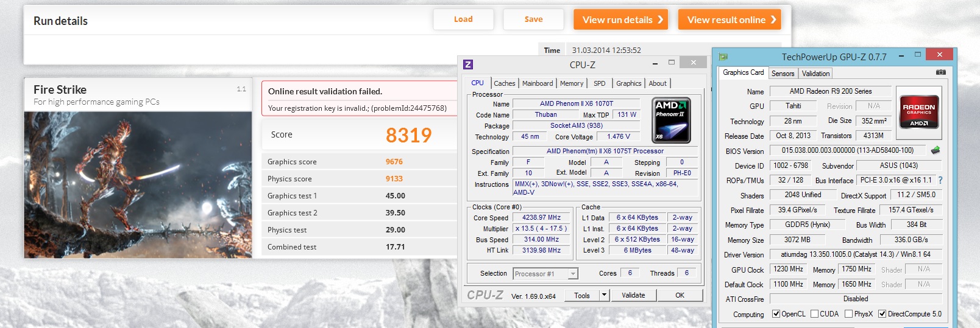Click the Save button in Run details
Viewport: 980px width, 328px height.
point(533,19)
